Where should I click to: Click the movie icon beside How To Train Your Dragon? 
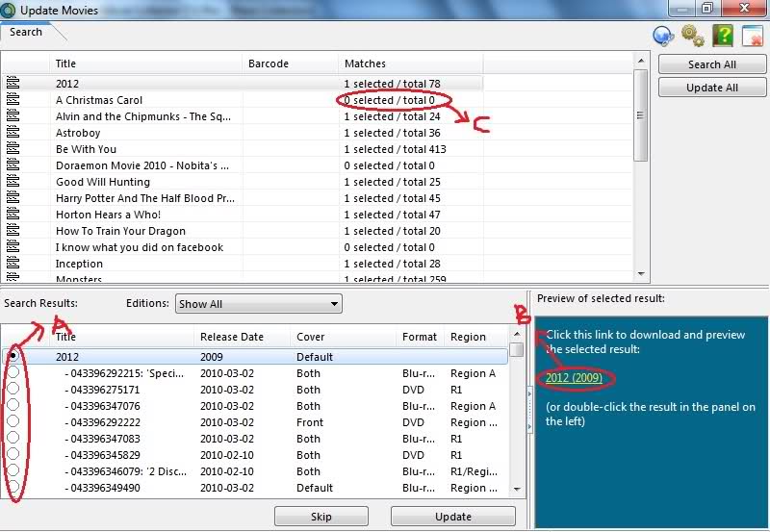tap(13, 231)
